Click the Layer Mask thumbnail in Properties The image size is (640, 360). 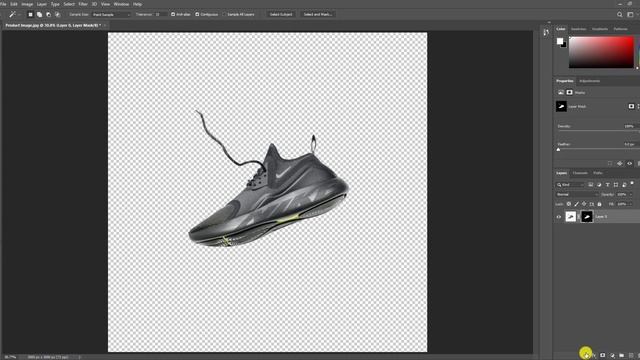561,107
